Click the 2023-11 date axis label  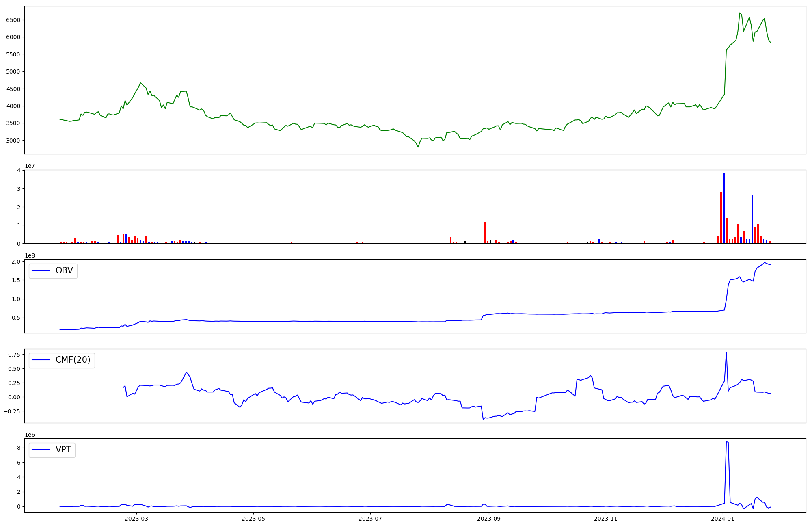[x=606, y=519]
